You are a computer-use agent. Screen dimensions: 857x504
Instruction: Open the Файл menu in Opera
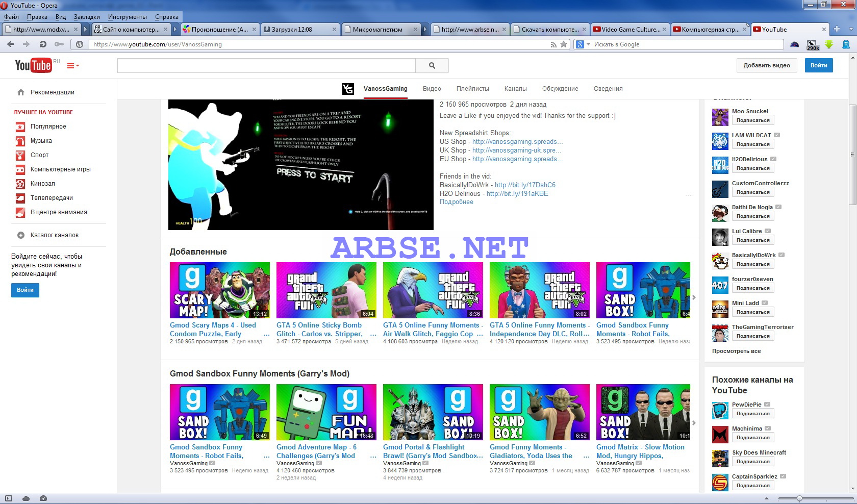[11, 17]
